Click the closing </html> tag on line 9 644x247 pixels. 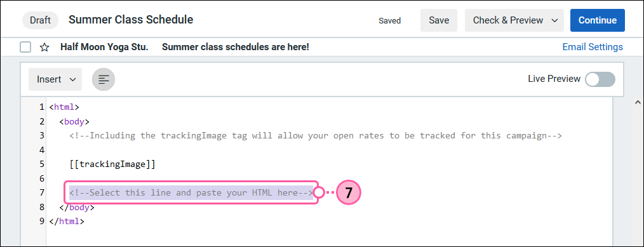tap(67, 221)
